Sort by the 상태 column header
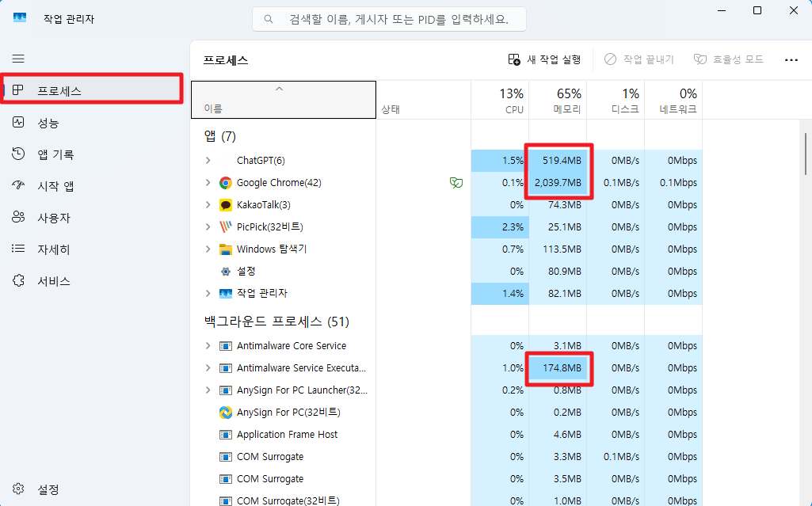This screenshot has width=812, height=506. [x=424, y=100]
